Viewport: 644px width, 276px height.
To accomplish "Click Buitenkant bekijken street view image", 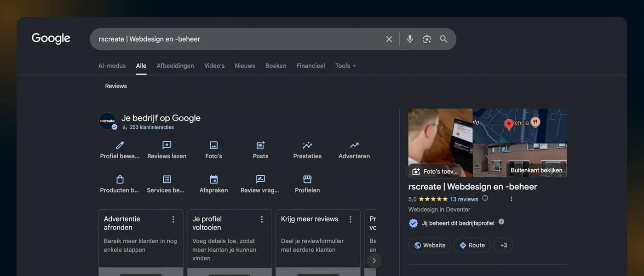I will (x=520, y=160).
